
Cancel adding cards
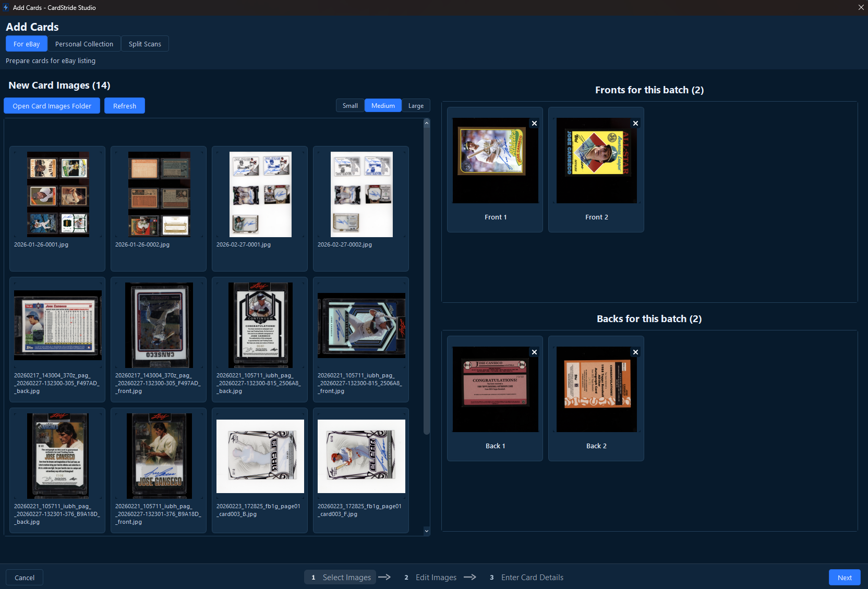coord(25,578)
